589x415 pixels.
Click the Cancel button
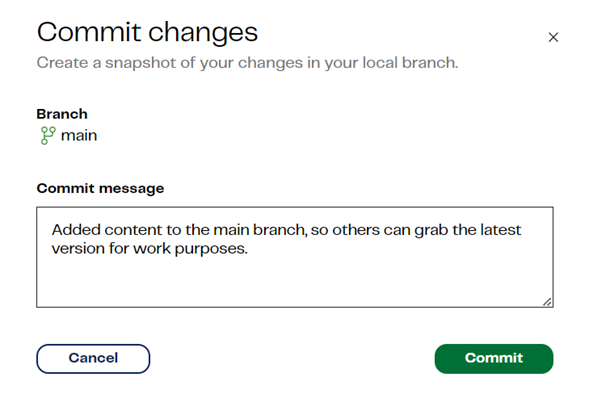[x=93, y=359]
